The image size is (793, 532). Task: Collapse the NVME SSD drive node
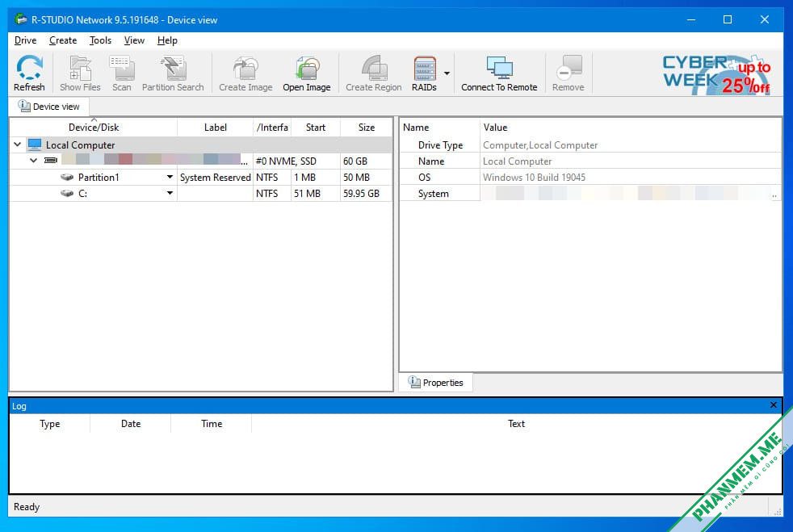coord(33,161)
